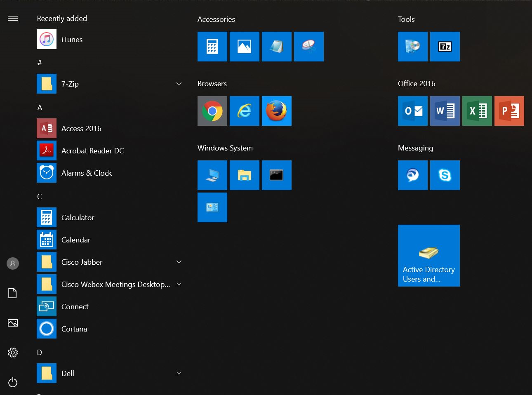Open Active Directory Users and Computers tile
Screen dimensions: 532x395
click(x=429, y=256)
